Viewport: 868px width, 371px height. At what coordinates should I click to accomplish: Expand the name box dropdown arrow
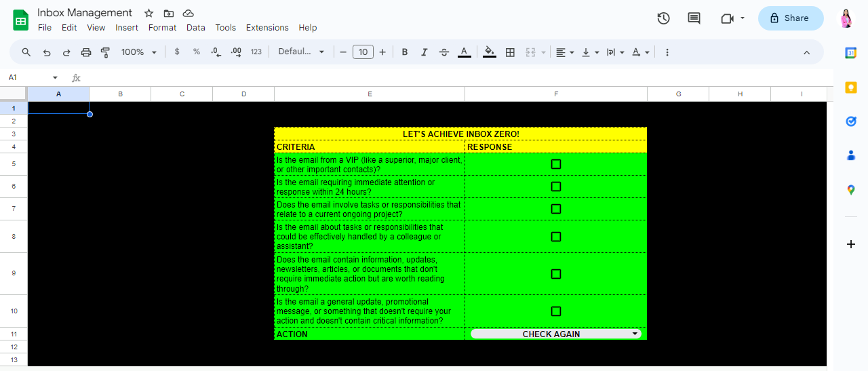click(55, 78)
